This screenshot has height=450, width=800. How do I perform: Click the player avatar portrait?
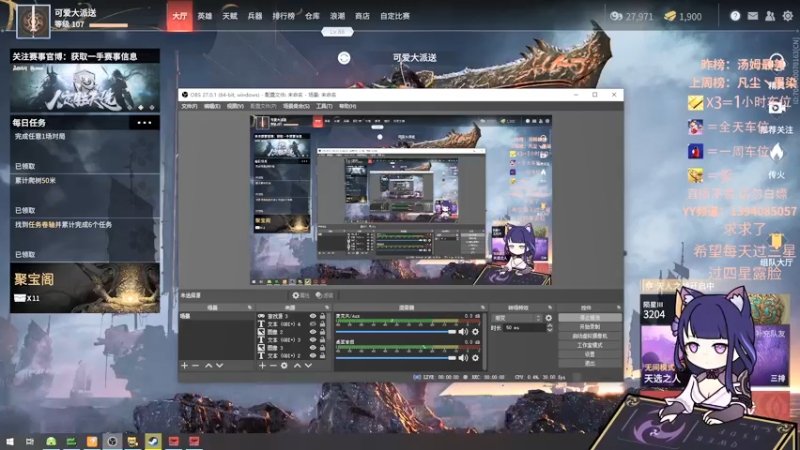click(x=34, y=21)
